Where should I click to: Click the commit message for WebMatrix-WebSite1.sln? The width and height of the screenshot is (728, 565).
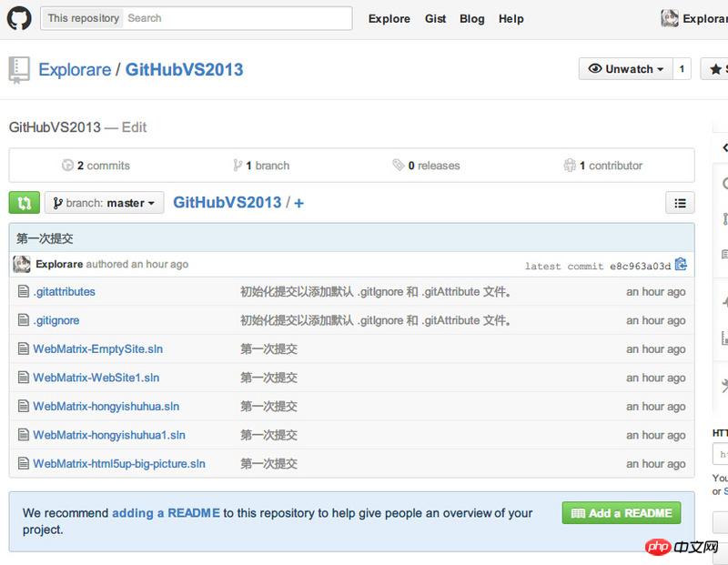268,378
